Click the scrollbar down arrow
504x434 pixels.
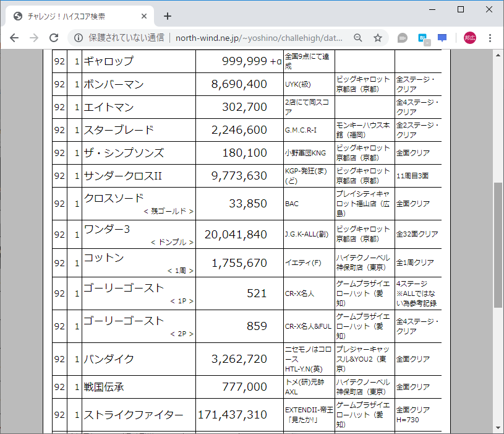[498, 428]
